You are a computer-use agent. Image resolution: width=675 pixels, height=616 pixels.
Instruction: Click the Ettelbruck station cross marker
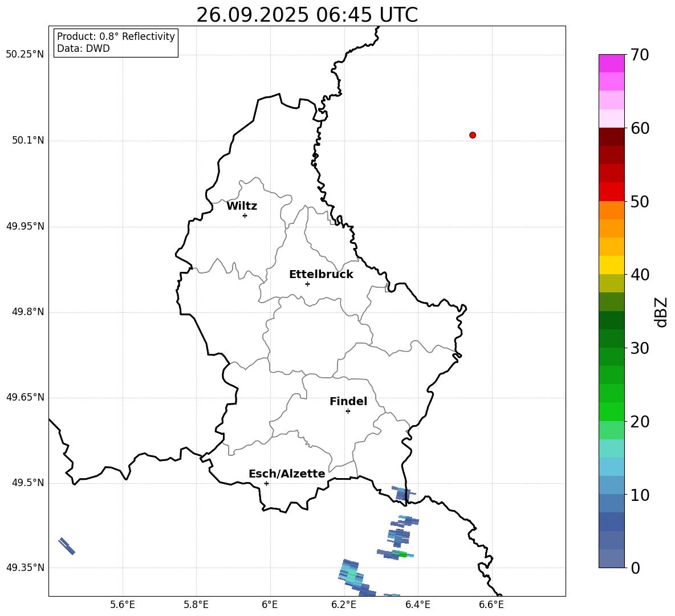point(307,284)
